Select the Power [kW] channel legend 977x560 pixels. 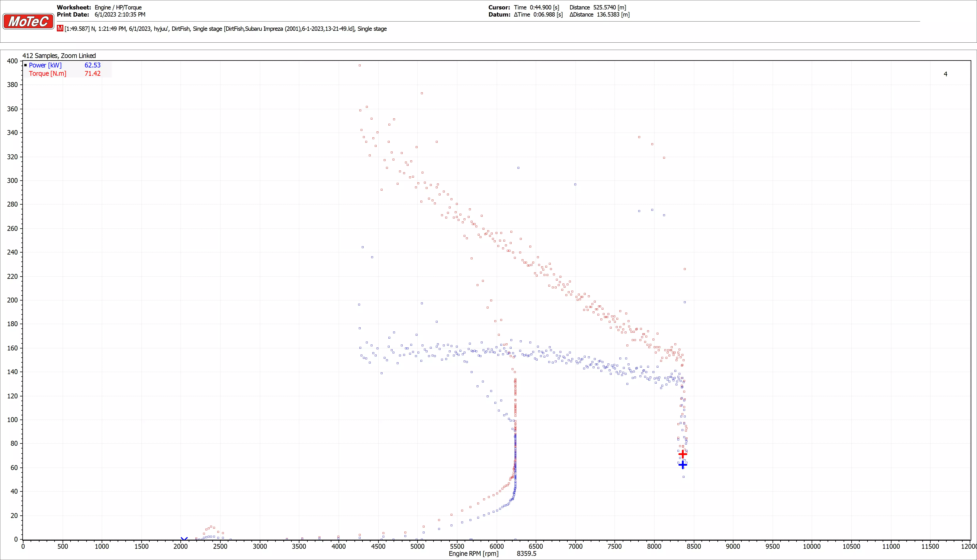pyautogui.click(x=45, y=65)
